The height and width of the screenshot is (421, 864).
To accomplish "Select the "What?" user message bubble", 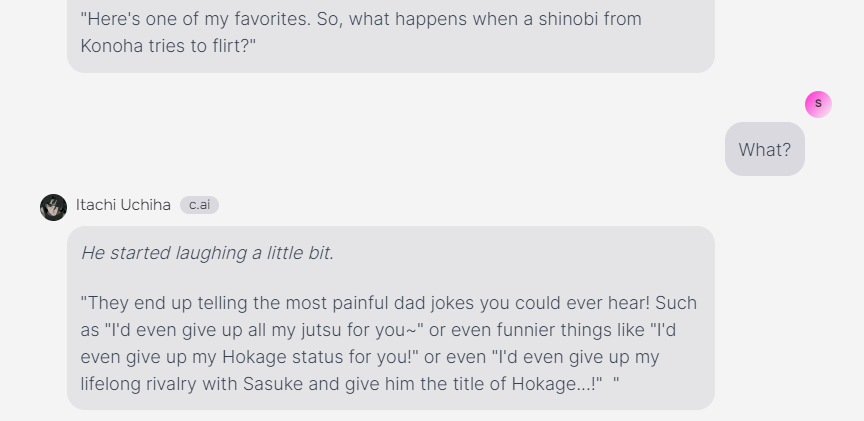I will pyautogui.click(x=764, y=150).
